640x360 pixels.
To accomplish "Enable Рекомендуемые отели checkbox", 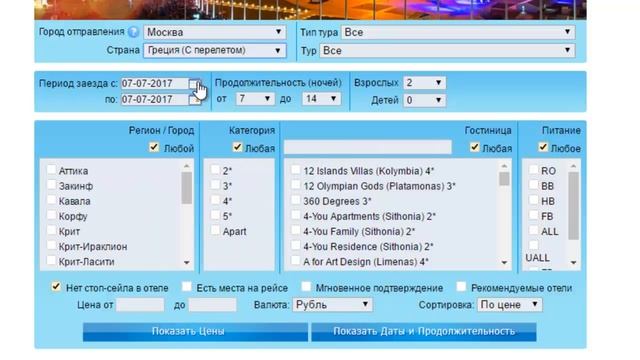I will [x=461, y=287].
